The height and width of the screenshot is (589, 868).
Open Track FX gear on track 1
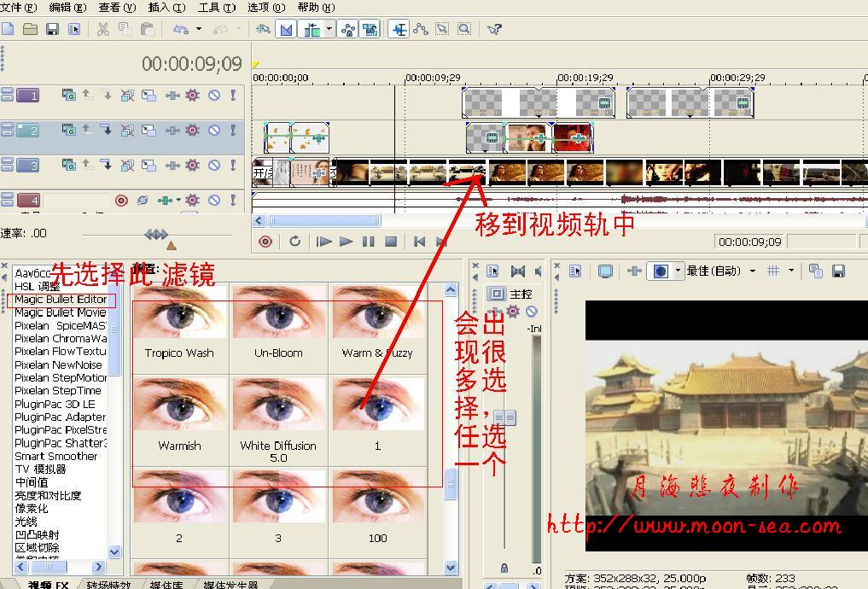[192, 96]
